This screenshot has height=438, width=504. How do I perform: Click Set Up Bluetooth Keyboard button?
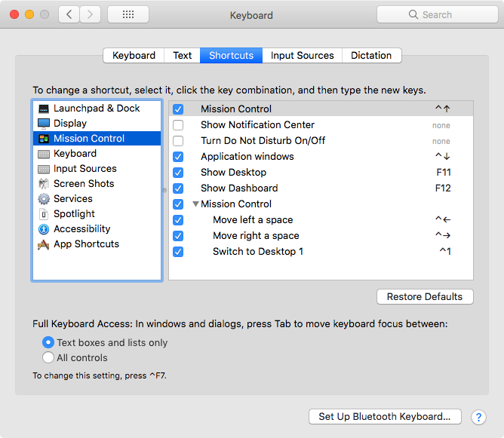[x=384, y=417]
